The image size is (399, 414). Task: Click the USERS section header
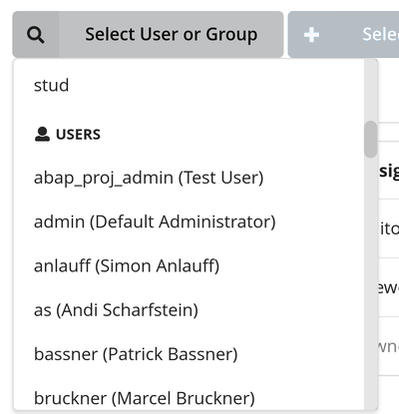(67, 134)
